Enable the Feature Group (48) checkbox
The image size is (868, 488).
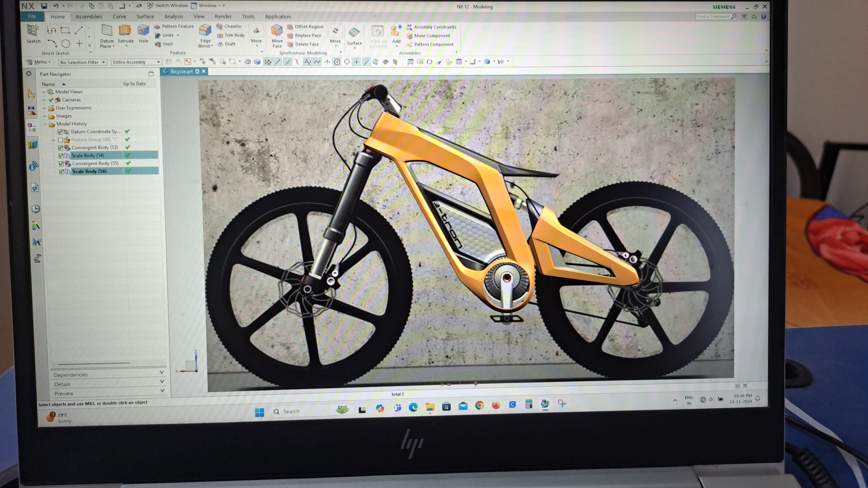pos(60,140)
